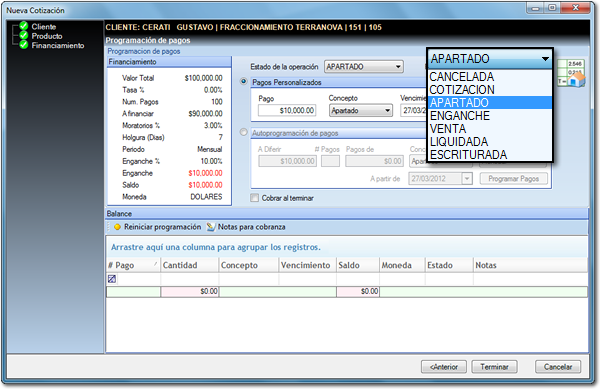Open the Concepto Apartado dropdown
This screenshot has width=600, height=389.
point(360,111)
